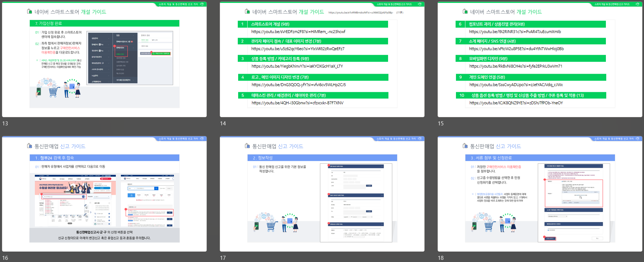
Task: Click the shopping bag icon on slide 17
Action: [x=247, y=146]
